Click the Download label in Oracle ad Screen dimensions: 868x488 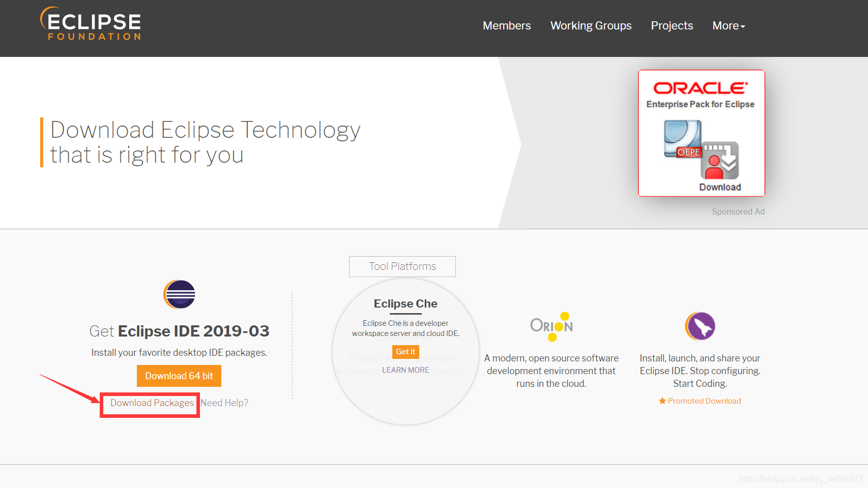[720, 187]
